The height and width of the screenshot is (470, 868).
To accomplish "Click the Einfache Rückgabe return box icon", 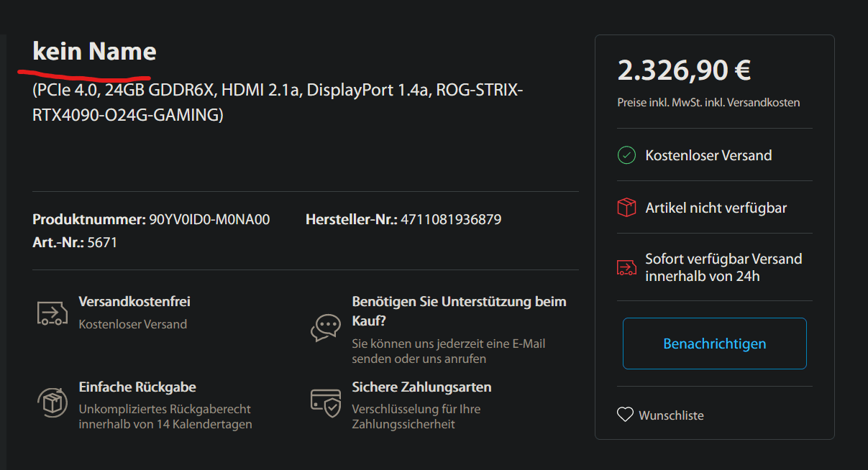I will pyautogui.click(x=52, y=401).
